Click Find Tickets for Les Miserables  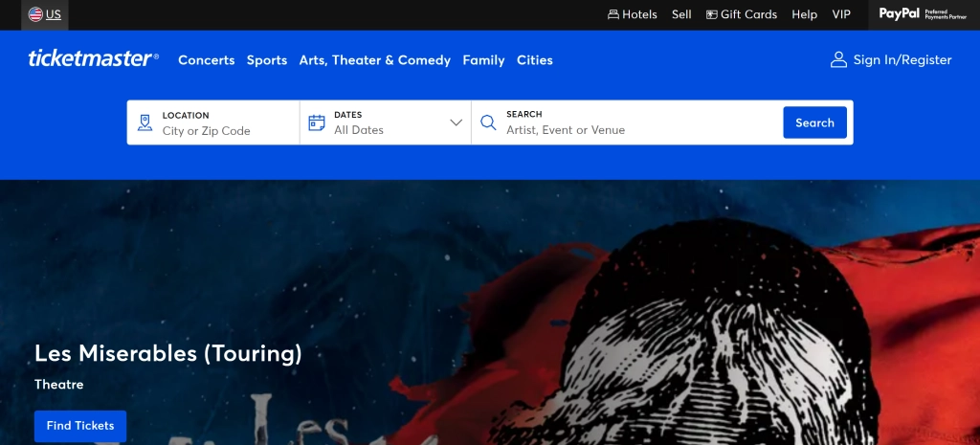(80, 426)
